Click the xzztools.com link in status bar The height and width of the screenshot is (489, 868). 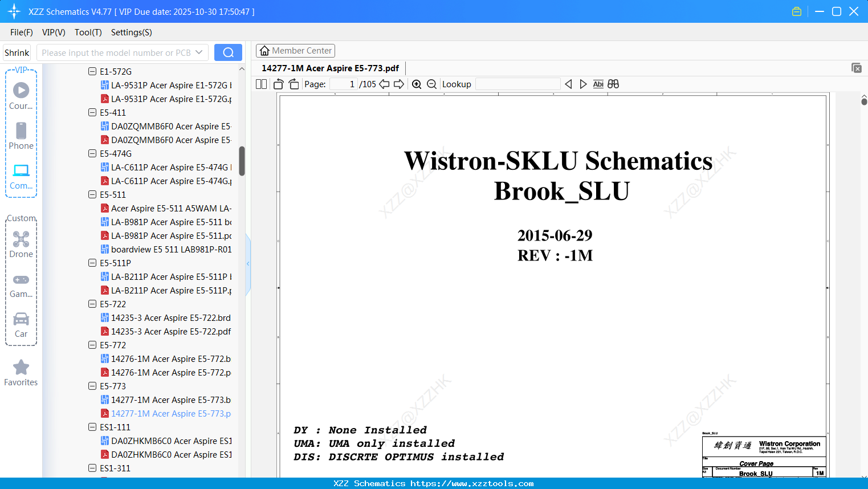point(472,483)
